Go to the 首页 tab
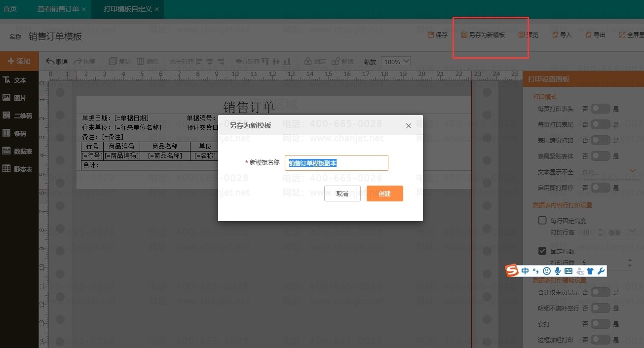The image size is (644, 348). (x=10, y=9)
